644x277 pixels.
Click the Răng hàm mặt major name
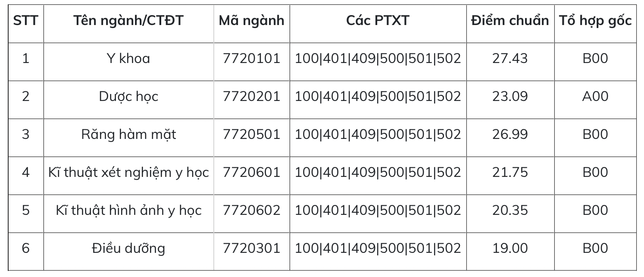pyautogui.click(x=128, y=134)
